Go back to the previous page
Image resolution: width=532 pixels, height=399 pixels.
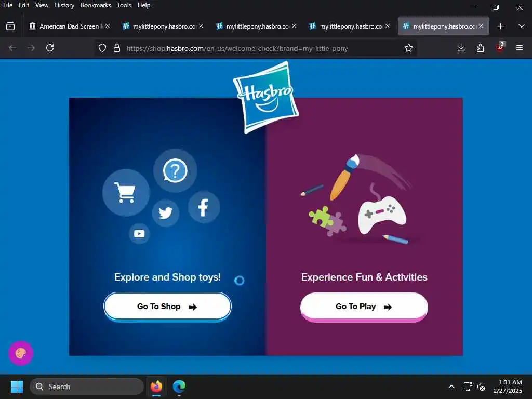tap(12, 48)
